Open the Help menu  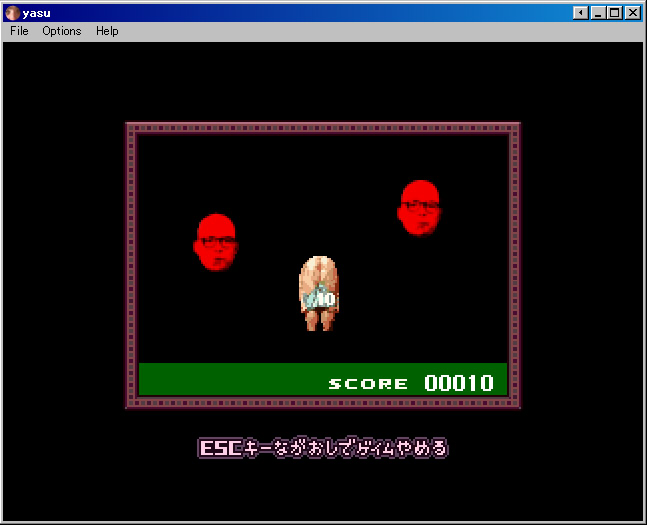107,31
